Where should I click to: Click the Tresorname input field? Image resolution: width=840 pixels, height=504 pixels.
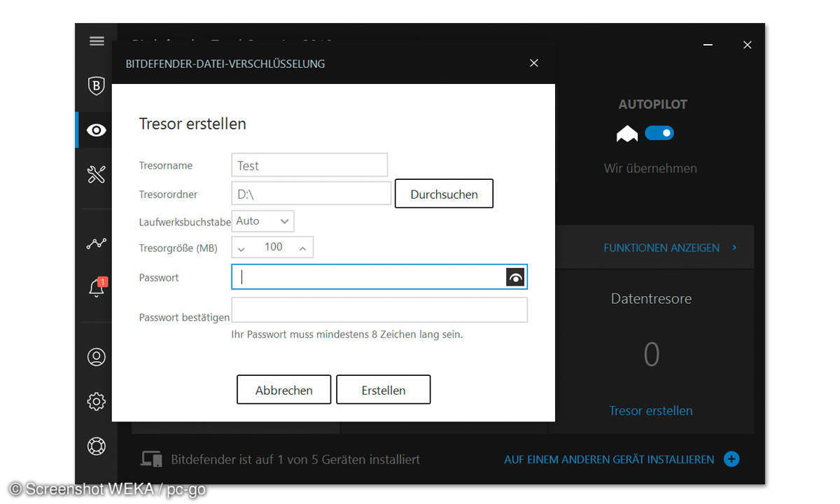coord(309,165)
